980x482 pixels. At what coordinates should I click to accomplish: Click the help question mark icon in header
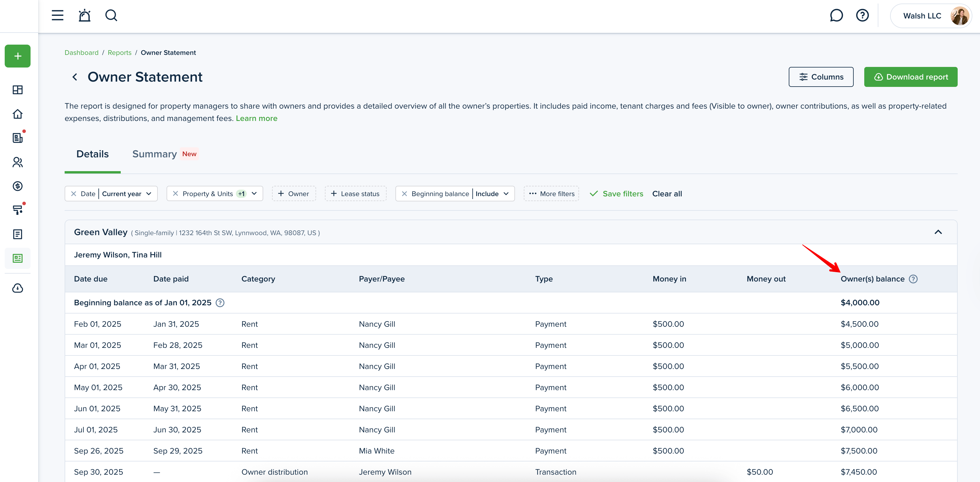(x=862, y=16)
